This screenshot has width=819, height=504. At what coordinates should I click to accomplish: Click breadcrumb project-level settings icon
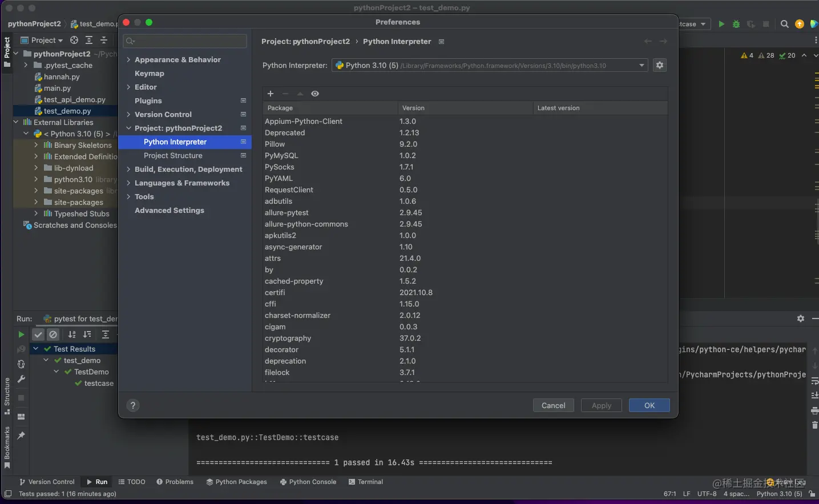441,42
